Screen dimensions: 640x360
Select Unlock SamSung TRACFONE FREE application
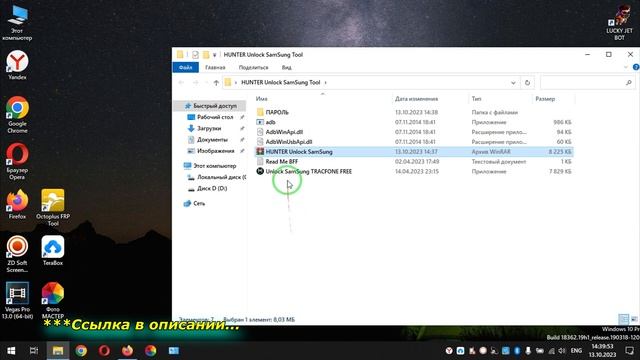pos(414,171)
